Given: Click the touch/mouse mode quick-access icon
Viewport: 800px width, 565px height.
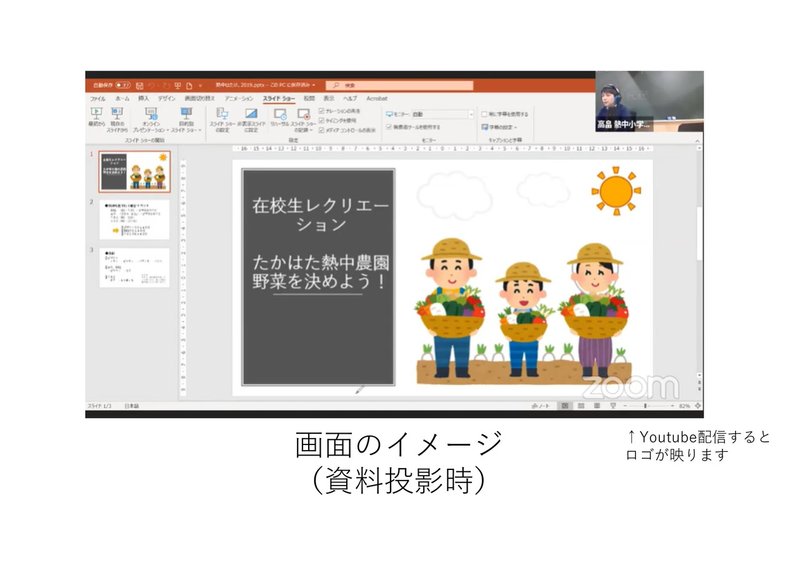Looking at the screenshot, I should click(x=189, y=86).
